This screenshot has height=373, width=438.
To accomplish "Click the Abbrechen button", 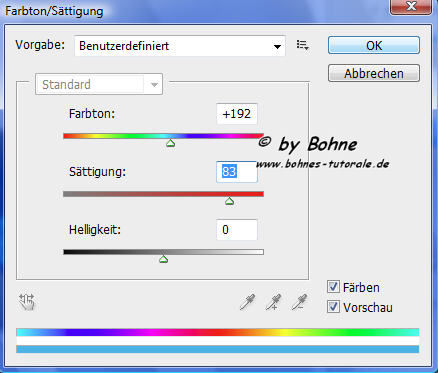I will coord(374,73).
